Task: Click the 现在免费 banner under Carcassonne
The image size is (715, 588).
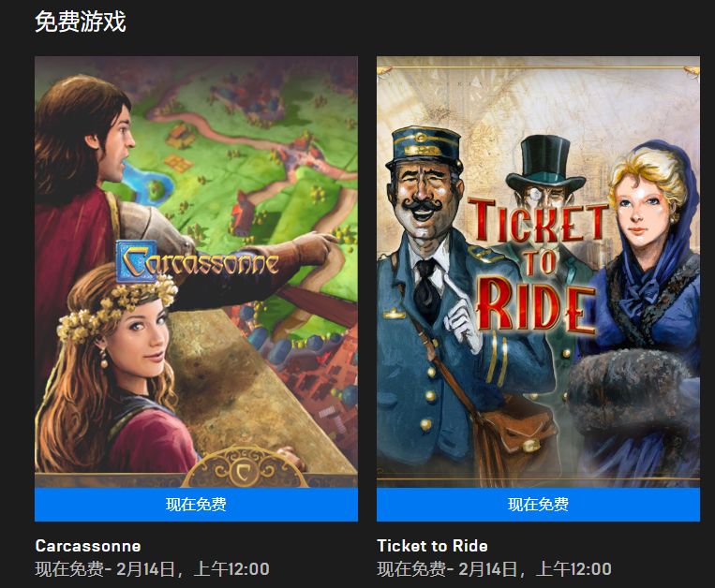Action: click(x=196, y=505)
